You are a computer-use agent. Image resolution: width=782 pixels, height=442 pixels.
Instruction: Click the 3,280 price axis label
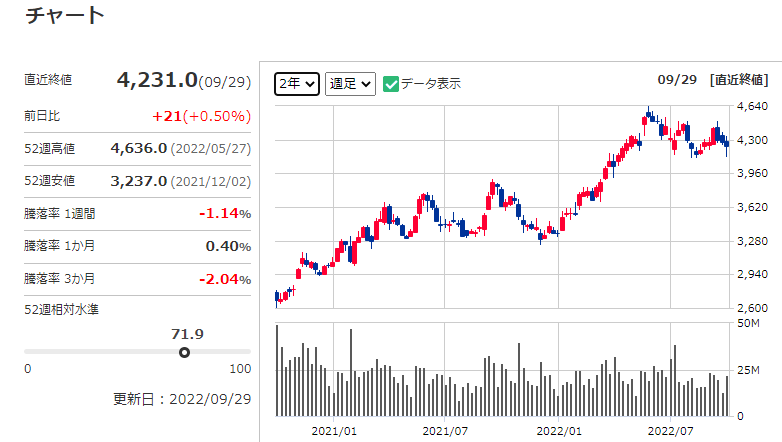pyautogui.click(x=753, y=241)
